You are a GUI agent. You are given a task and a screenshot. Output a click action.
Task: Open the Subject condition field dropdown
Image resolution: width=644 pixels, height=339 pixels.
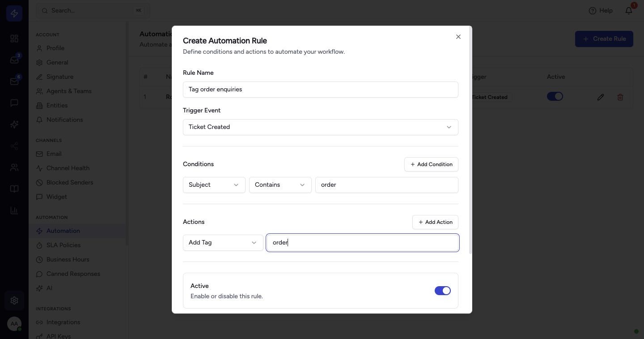point(214,185)
